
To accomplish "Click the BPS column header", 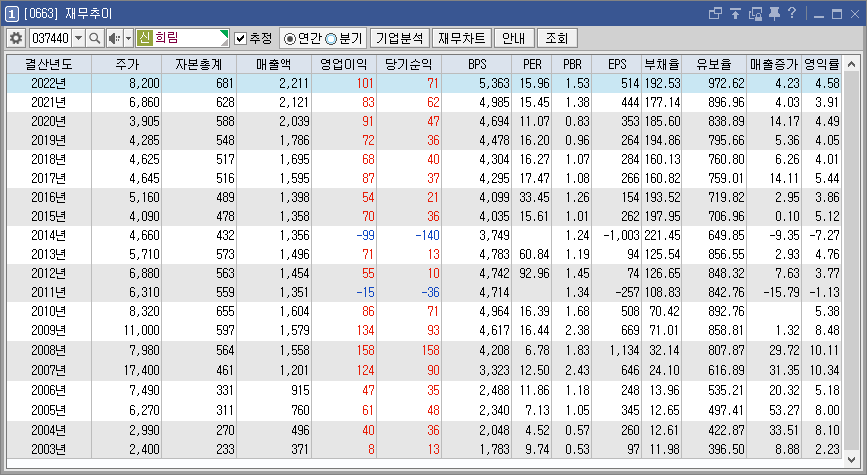I will point(477,64).
